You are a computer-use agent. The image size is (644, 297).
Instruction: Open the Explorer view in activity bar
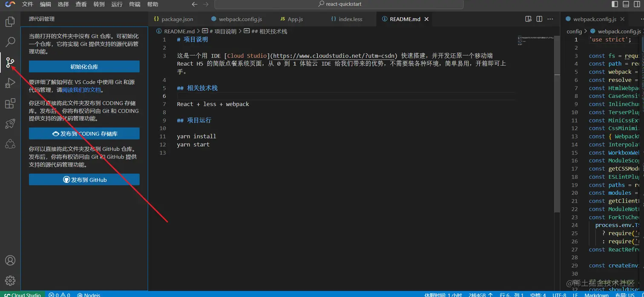(x=10, y=21)
